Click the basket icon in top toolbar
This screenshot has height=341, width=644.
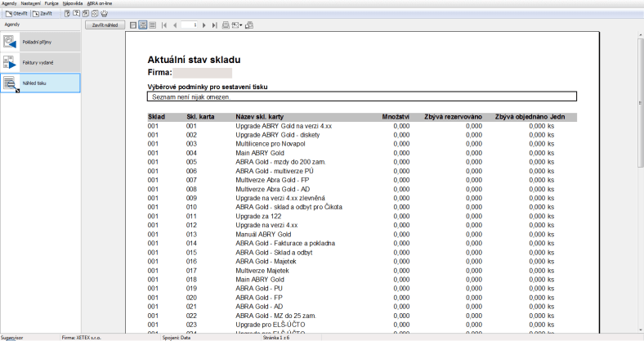(105, 14)
